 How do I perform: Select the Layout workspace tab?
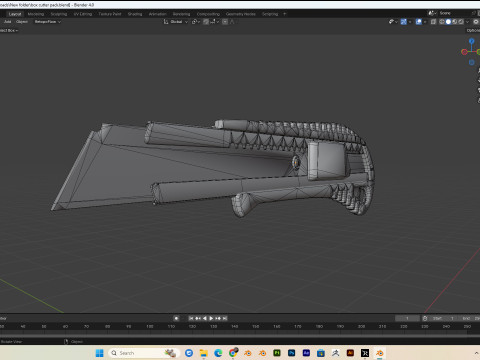(15, 14)
